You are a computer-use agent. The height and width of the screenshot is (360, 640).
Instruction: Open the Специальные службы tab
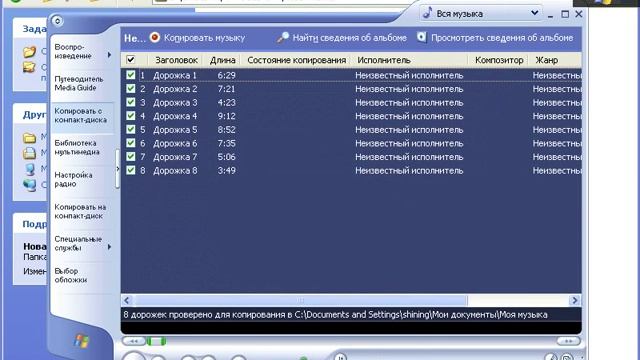pos(82,243)
